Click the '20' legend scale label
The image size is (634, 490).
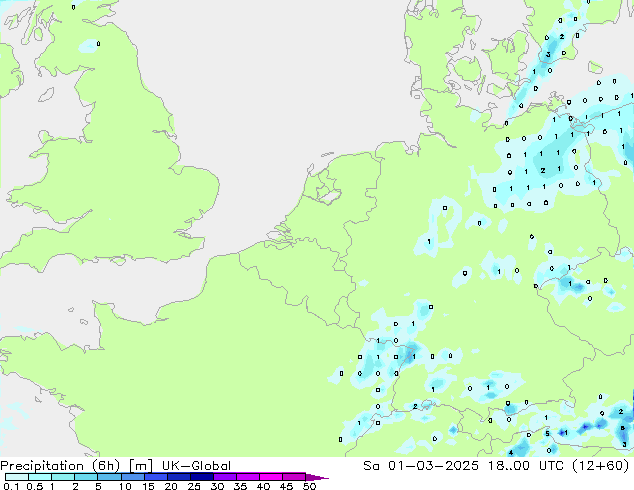point(171,486)
